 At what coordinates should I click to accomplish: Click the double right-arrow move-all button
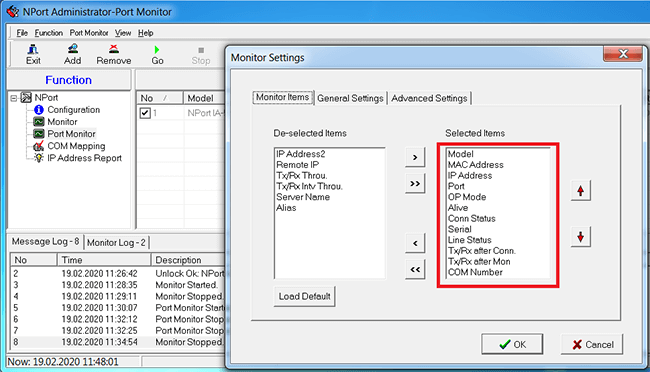[x=415, y=184]
